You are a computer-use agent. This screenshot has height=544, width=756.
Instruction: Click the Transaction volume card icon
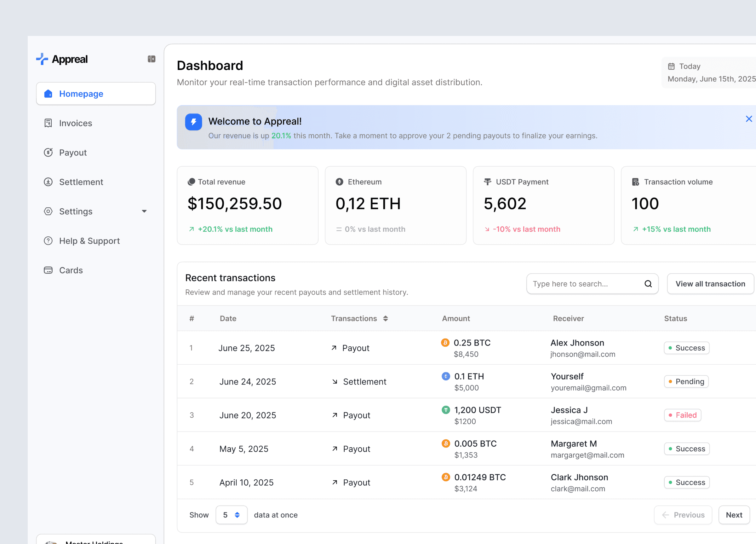click(635, 182)
